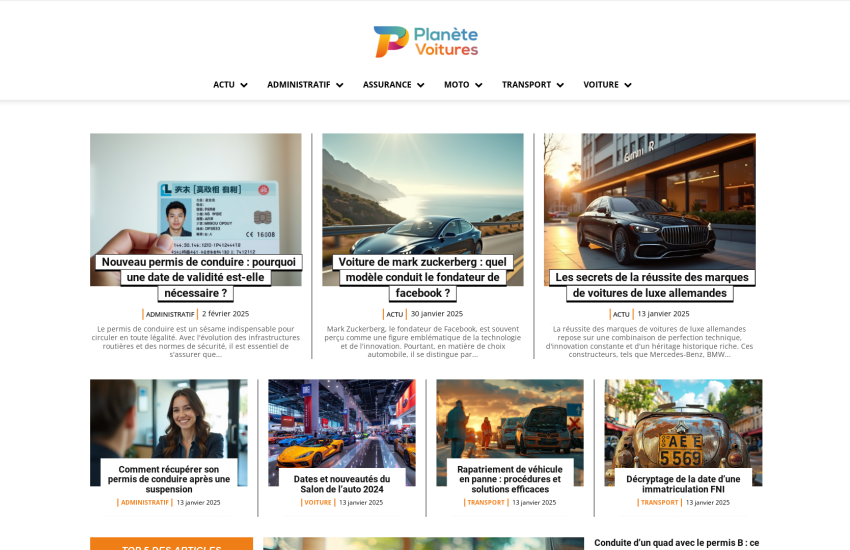Open the Conduite d'un quad article link
The image size is (850, 550).
pos(677,543)
